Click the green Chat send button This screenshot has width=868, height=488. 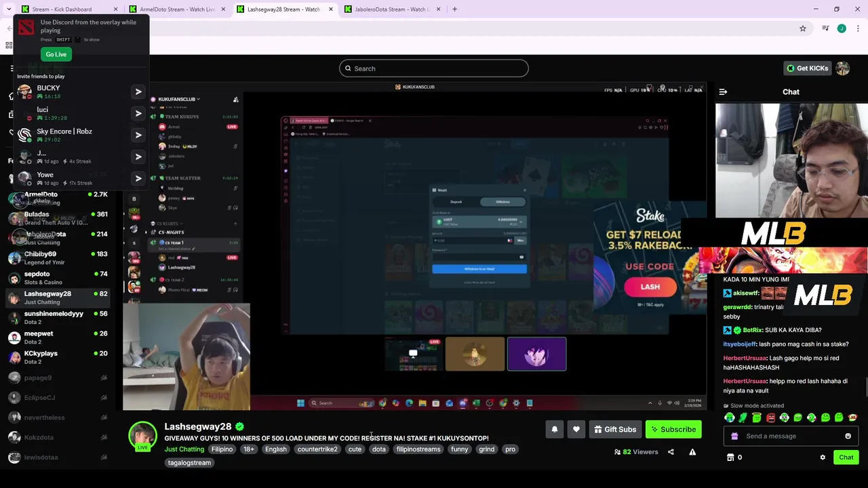846,457
